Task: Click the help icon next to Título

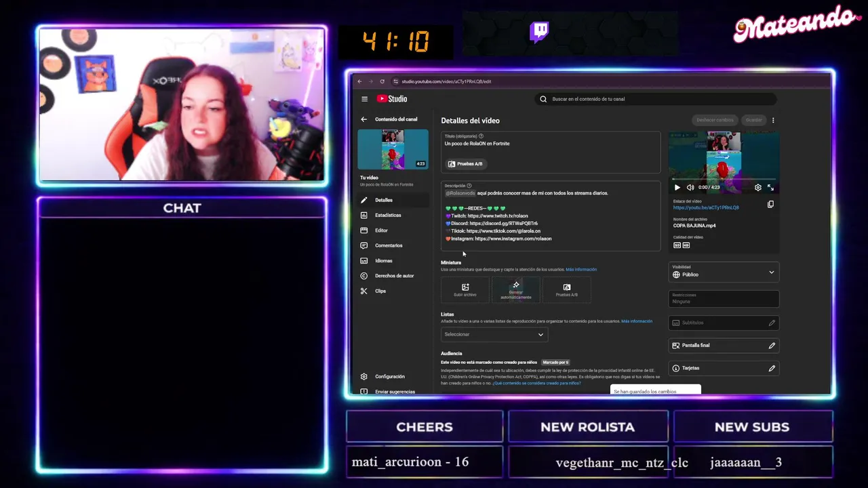Action: [481, 136]
